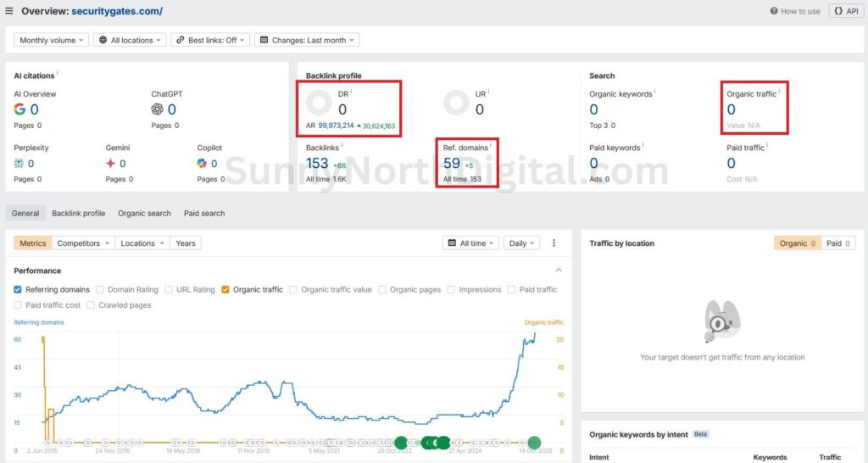
Task: Select the Organic search tab
Action: point(144,214)
